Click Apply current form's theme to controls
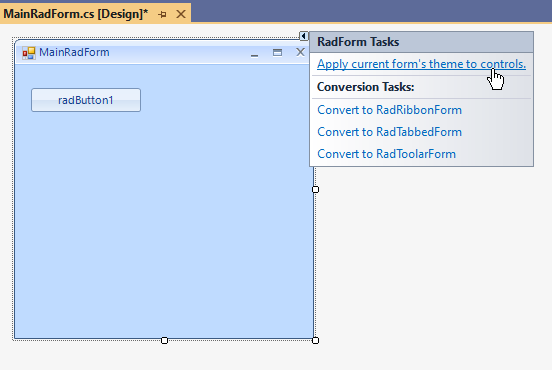552x370 pixels. coord(421,64)
